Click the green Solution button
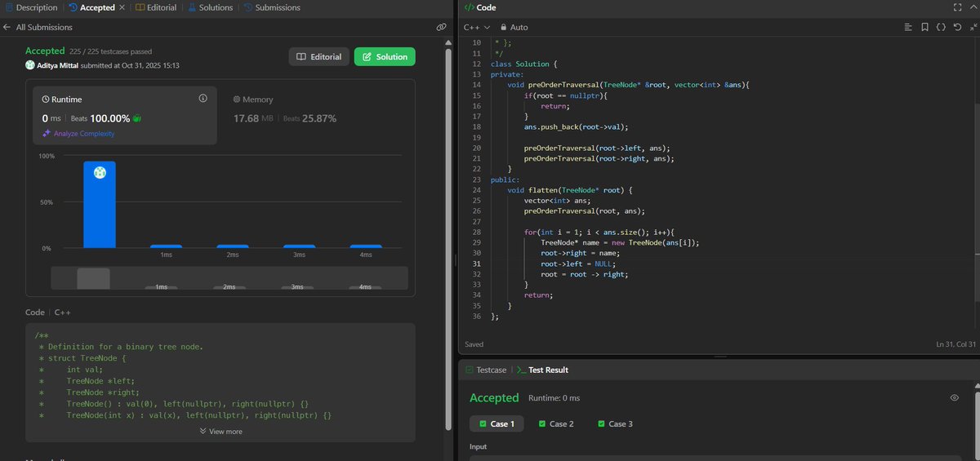The image size is (980, 461). [385, 56]
